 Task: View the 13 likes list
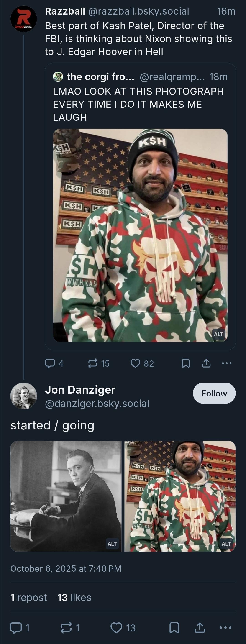74,598
